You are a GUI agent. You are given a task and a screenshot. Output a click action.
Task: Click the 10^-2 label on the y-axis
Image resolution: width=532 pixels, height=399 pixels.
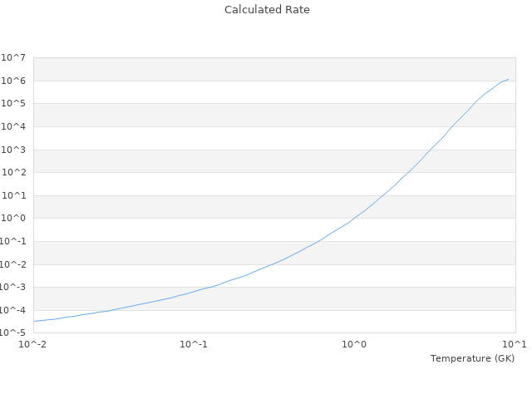point(13,265)
